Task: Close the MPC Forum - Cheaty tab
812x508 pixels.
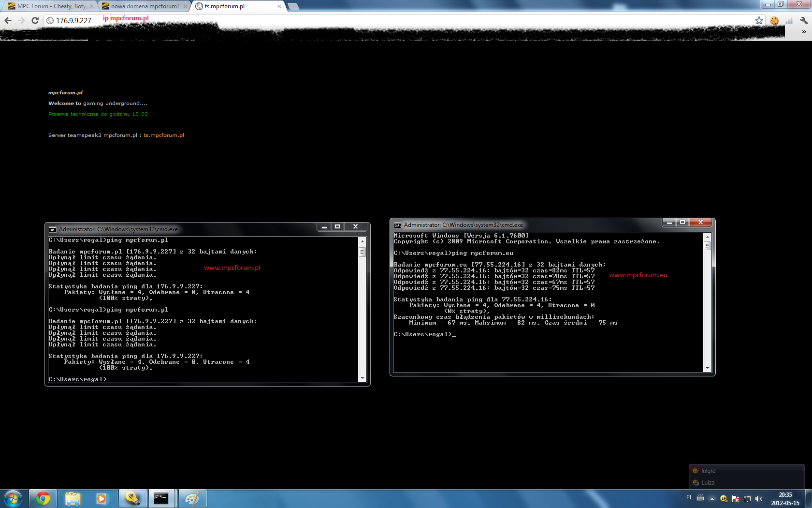Action: (92, 6)
